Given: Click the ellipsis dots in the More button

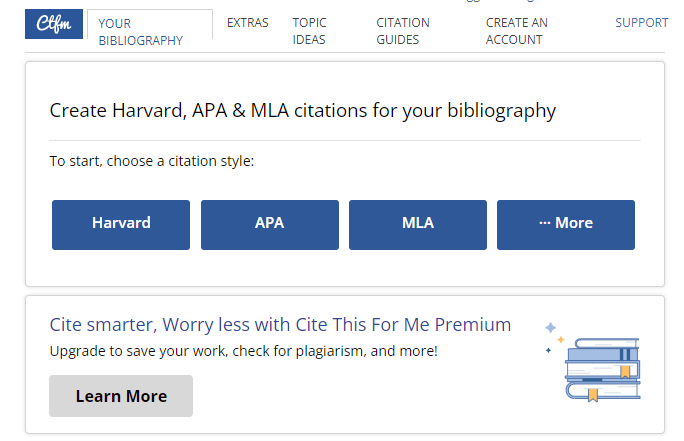Looking at the screenshot, I should click(544, 223).
